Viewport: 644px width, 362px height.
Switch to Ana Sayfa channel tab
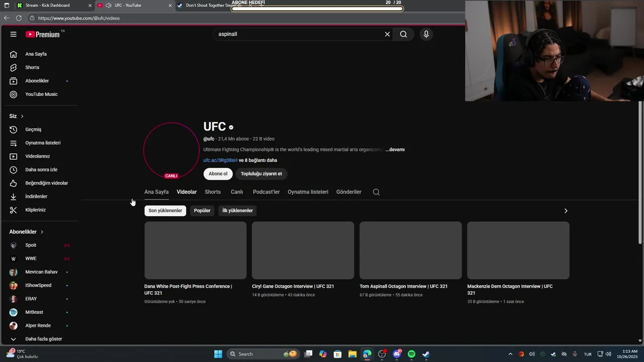coord(156,192)
